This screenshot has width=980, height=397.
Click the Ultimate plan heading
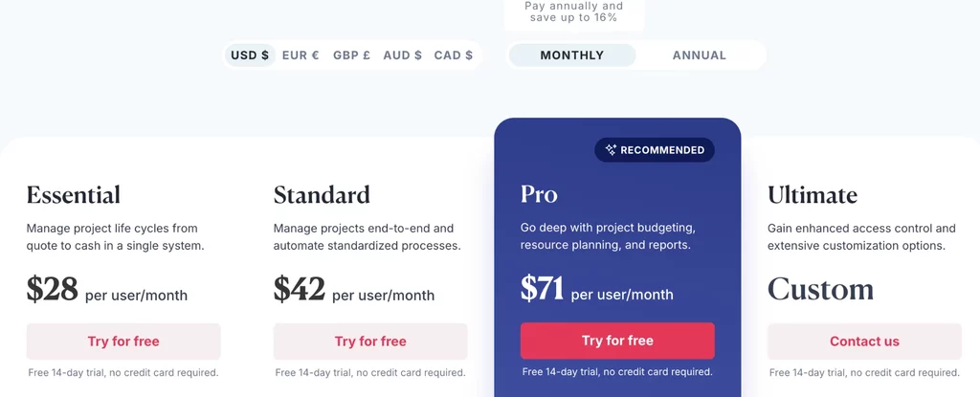click(x=813, y=194)
